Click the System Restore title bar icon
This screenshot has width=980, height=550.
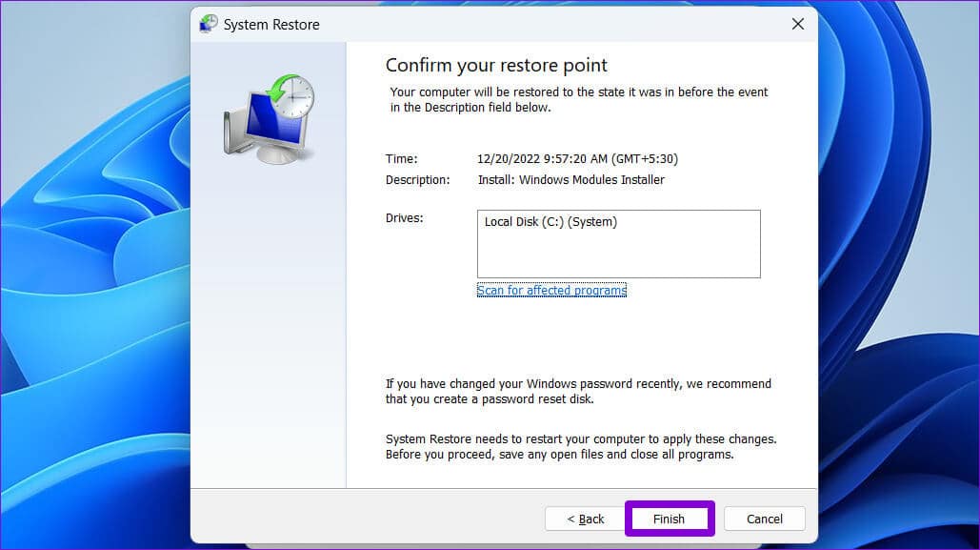209,24
